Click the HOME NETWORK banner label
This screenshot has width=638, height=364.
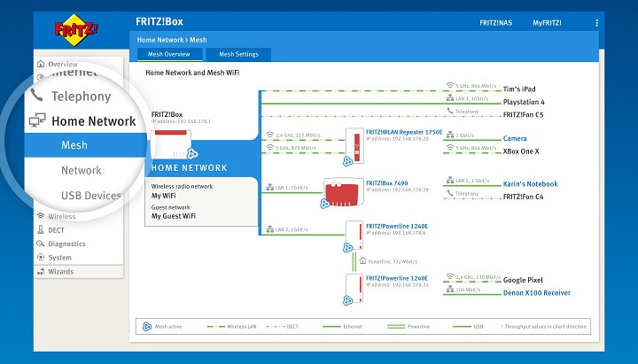coord(190,168)
